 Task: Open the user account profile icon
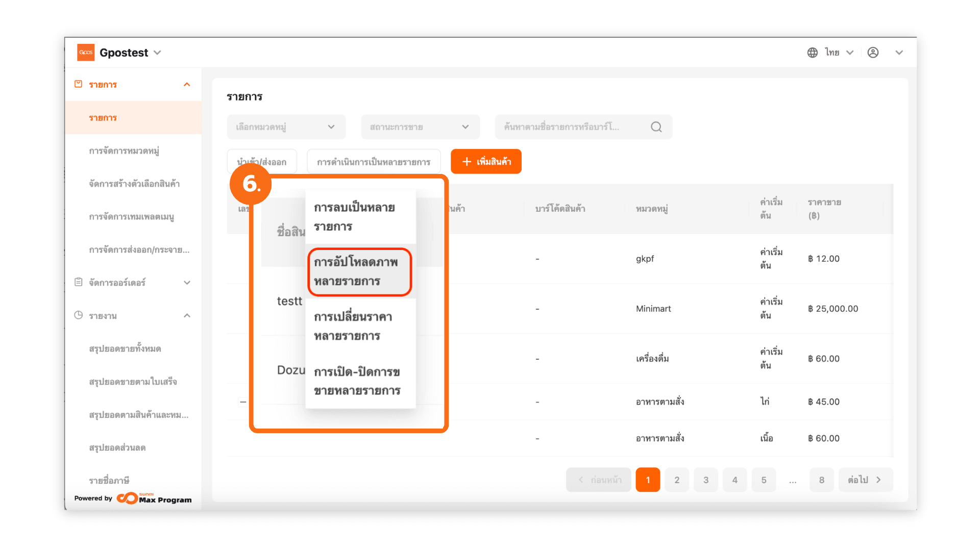(x=873, y=53)
